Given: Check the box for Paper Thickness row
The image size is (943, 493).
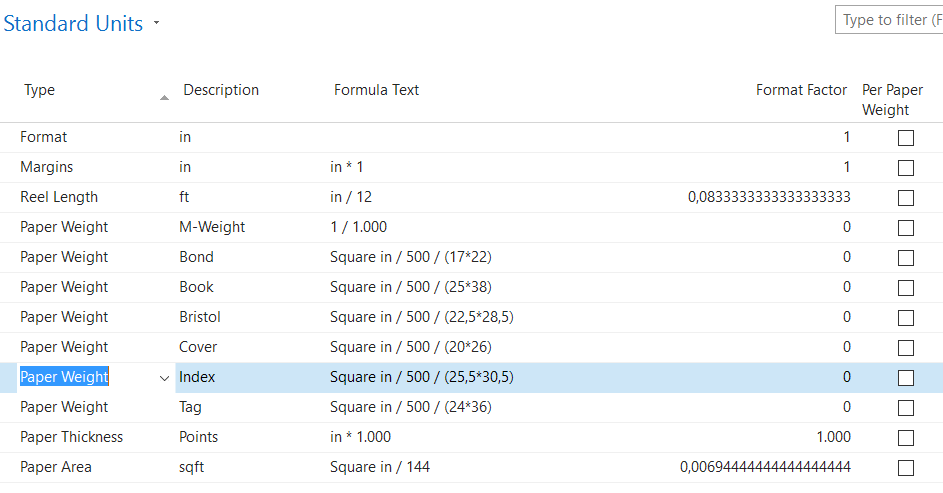Looking at the screenshot, I should (x=905, y=438).
